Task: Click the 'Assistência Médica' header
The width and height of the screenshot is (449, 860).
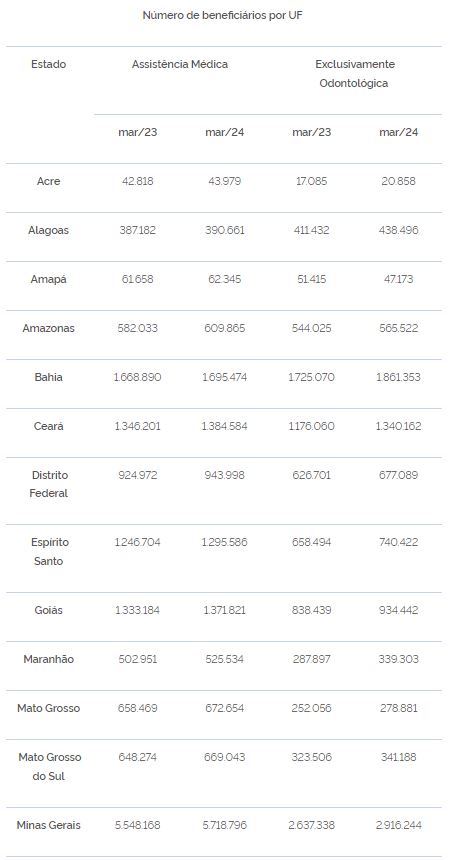Action: (180, 64)
